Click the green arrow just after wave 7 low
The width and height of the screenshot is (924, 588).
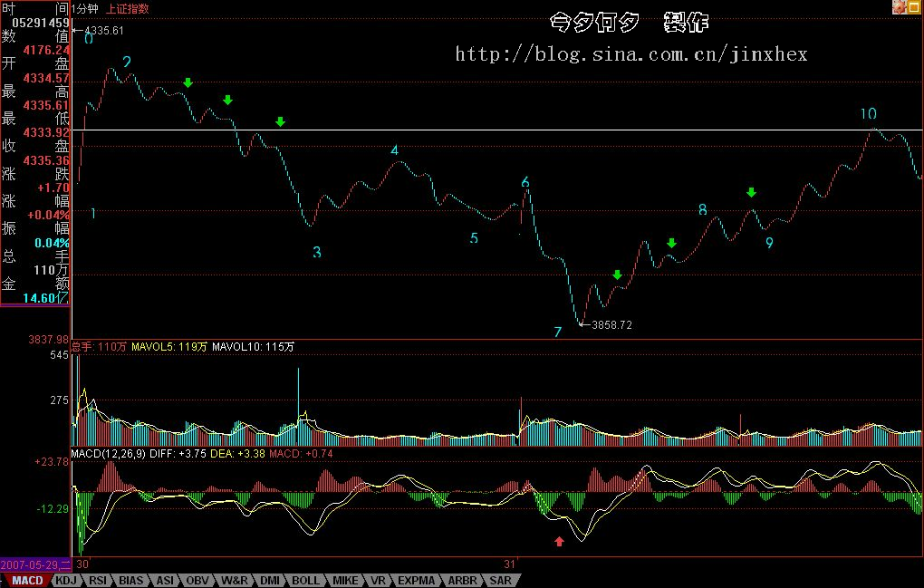(617, 275)
